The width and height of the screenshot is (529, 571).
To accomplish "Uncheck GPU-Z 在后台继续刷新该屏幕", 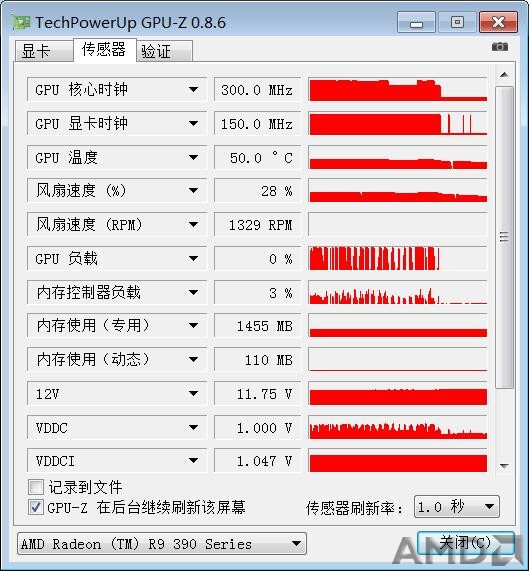I will 36,507.
